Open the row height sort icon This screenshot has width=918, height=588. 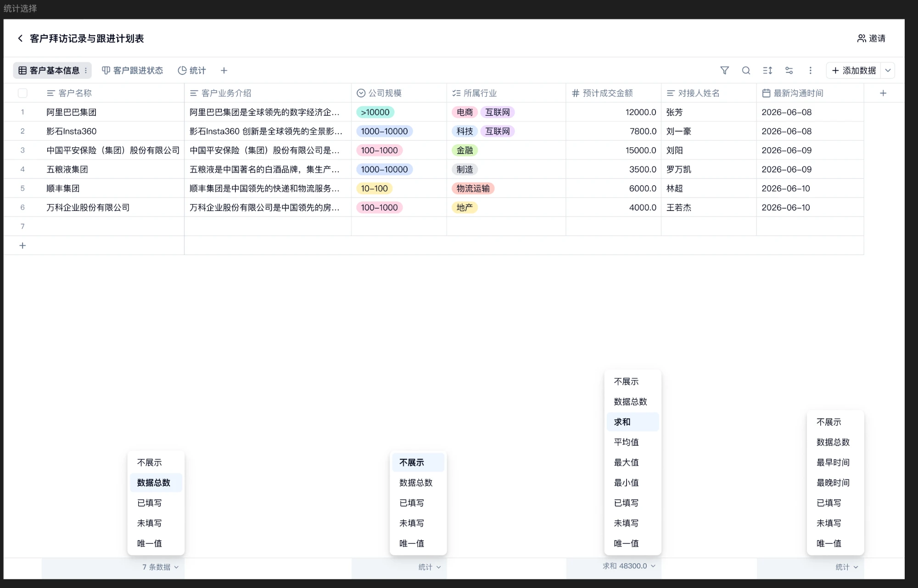click(x=767, y=70)
